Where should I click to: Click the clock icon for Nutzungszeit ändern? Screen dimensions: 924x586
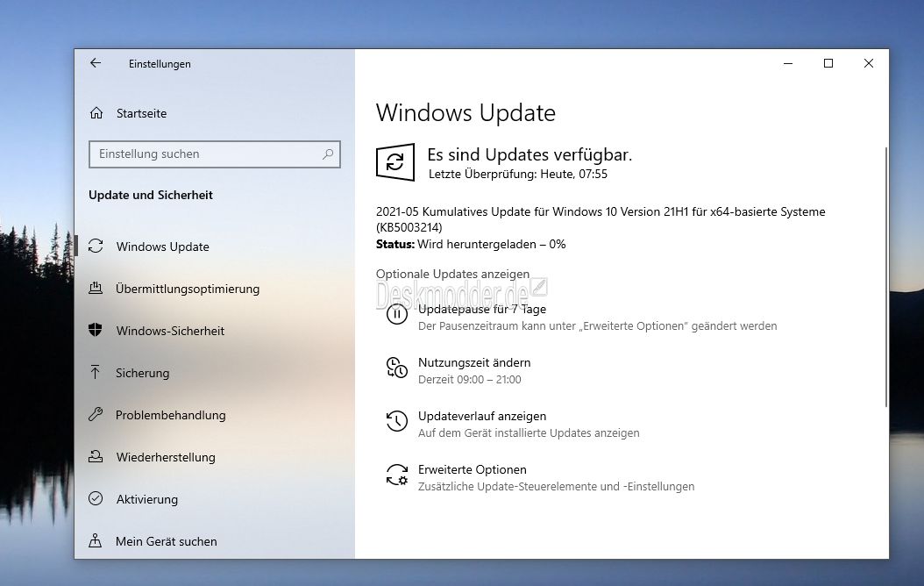pos(396,368)
